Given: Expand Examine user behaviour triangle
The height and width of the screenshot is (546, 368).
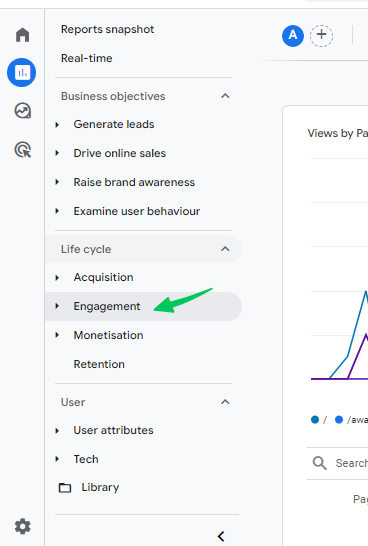Looking at the screenshot, I should point(57,211).
